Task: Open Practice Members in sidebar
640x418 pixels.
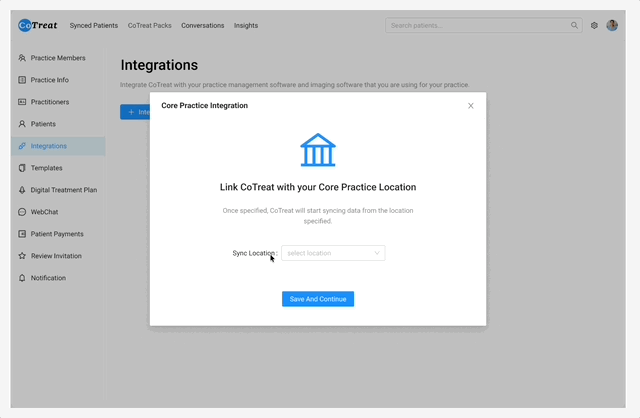Action: pos(57,58)
